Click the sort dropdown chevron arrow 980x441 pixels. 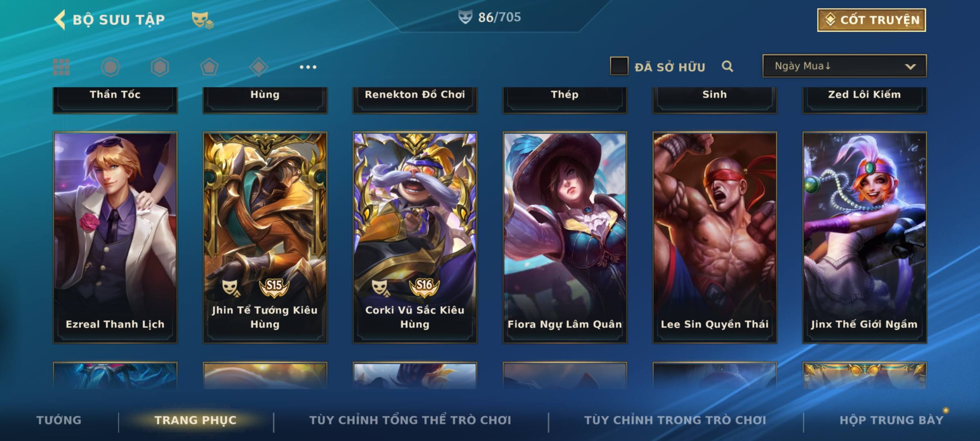910,67
